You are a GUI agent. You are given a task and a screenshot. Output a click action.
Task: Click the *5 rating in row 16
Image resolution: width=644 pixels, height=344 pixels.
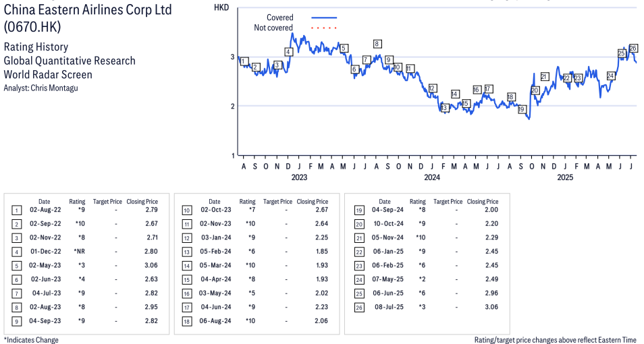click(252, 293)
